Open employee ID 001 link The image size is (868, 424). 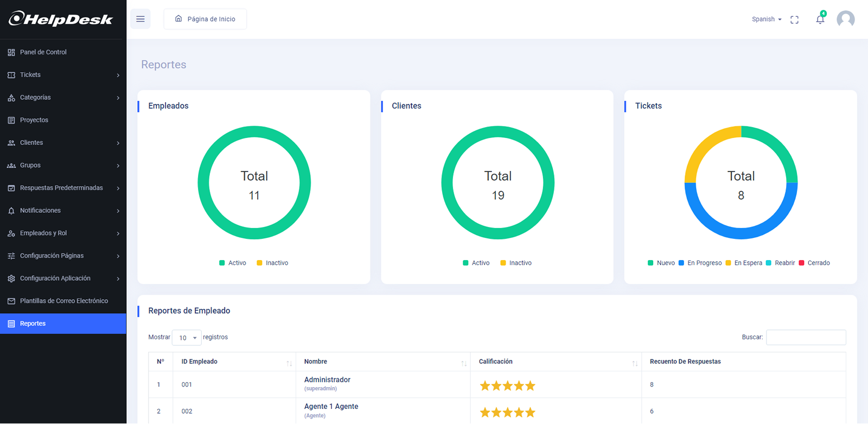pyautogui.click(x=187, y=384)
